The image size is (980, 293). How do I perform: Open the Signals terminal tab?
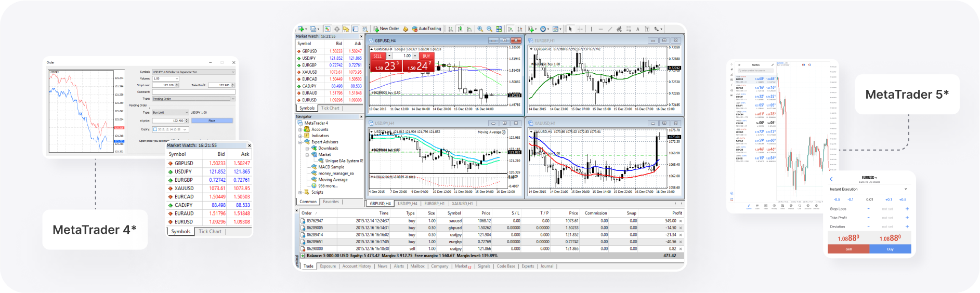[x=484, y=266]
